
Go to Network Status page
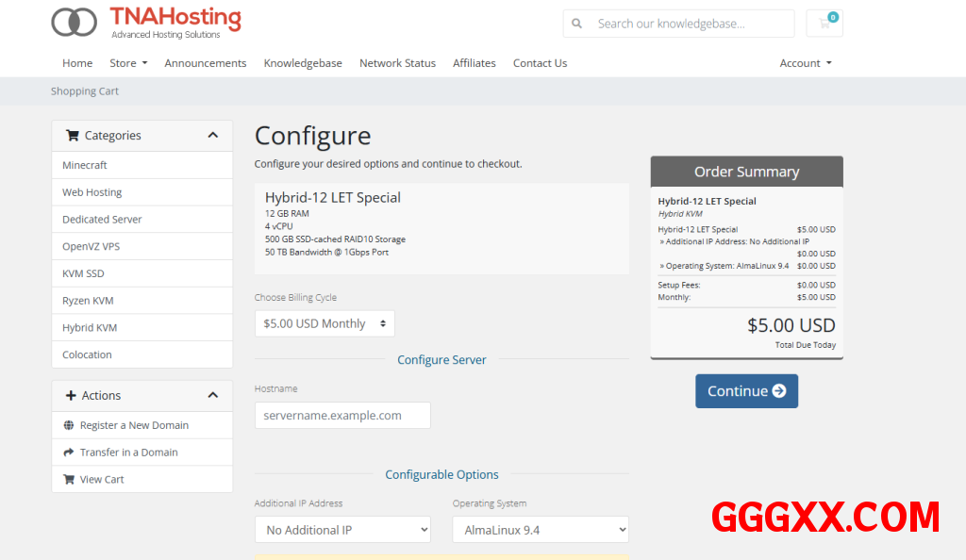(x=397, y=63)
